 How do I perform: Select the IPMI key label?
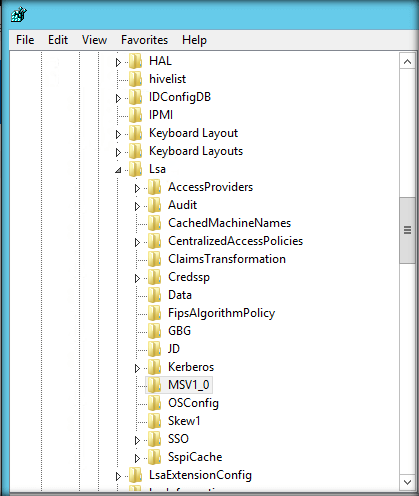pos(161,115)
